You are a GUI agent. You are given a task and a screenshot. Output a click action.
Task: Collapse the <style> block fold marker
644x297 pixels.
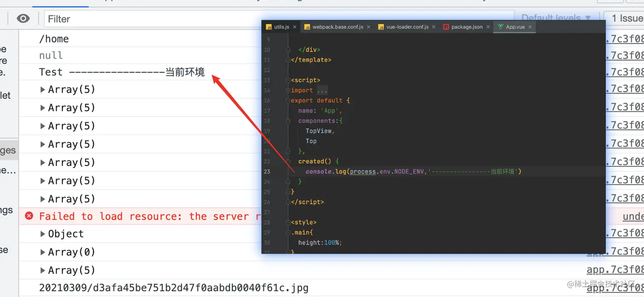coord(288,222)
